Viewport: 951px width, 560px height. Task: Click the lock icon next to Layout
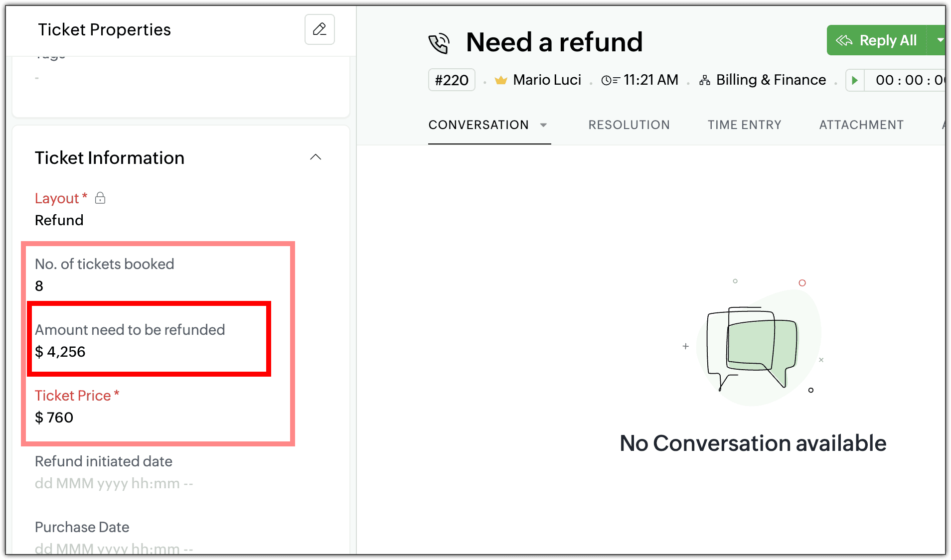(x=100, y=198)
